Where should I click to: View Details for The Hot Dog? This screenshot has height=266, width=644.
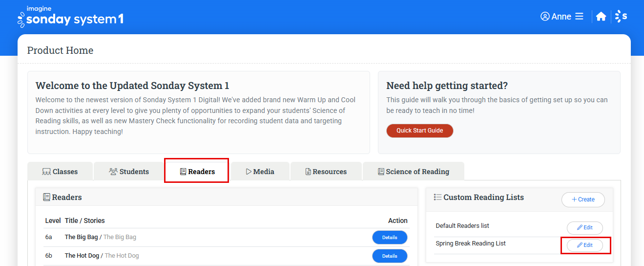coord(390,256)
